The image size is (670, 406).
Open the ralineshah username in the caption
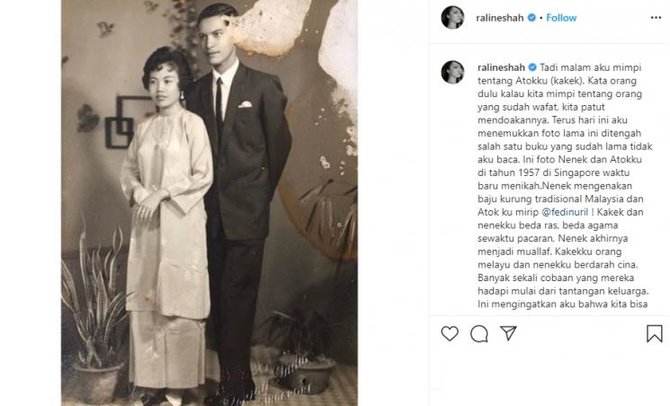pyautogui.click(x=501, y=67)
